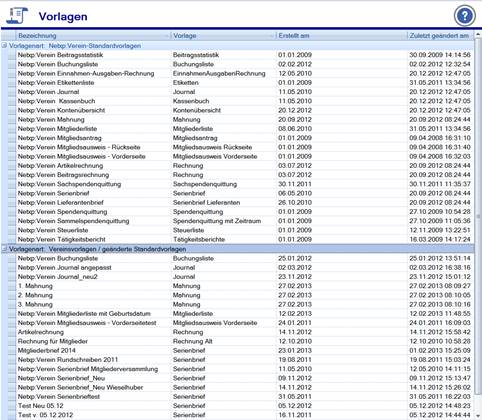Screen dimensions: 482x420
Task: Click timestamp 25.01.2012 13:51:14
Action: (440, 258)
